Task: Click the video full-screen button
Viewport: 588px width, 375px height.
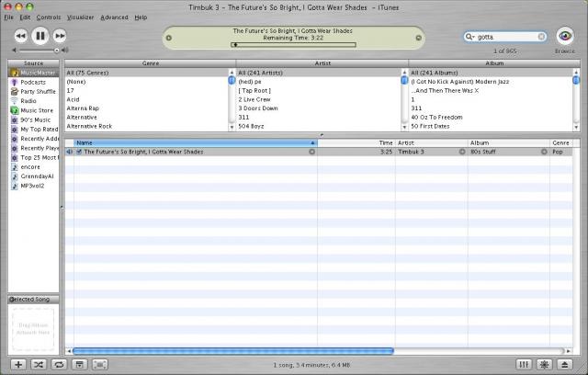Action: click(x=100, y=365)
